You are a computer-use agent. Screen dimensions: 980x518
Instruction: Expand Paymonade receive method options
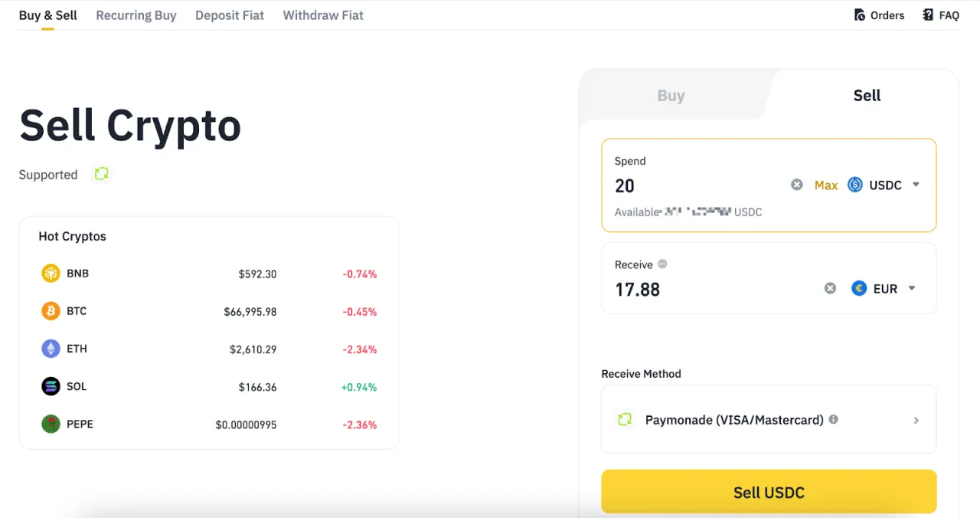point(916,420)
